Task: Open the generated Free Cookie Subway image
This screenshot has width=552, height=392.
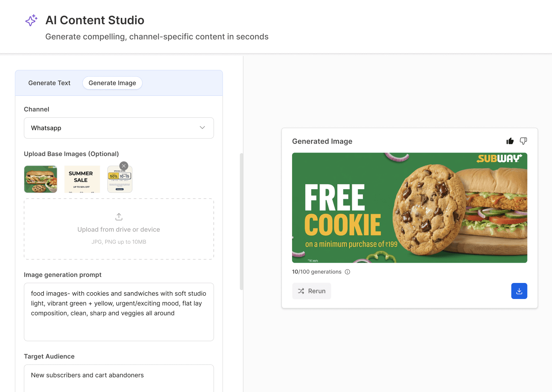Action: [410, 208]
